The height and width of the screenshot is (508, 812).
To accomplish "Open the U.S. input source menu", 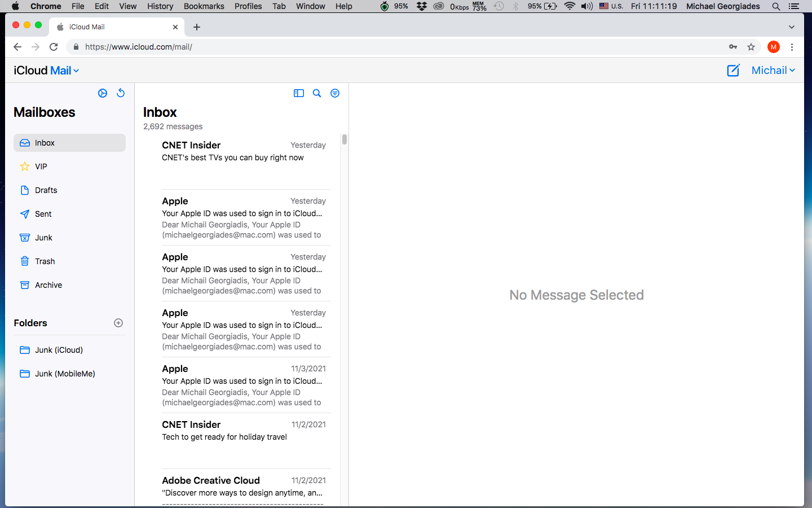I will point(611,6).
